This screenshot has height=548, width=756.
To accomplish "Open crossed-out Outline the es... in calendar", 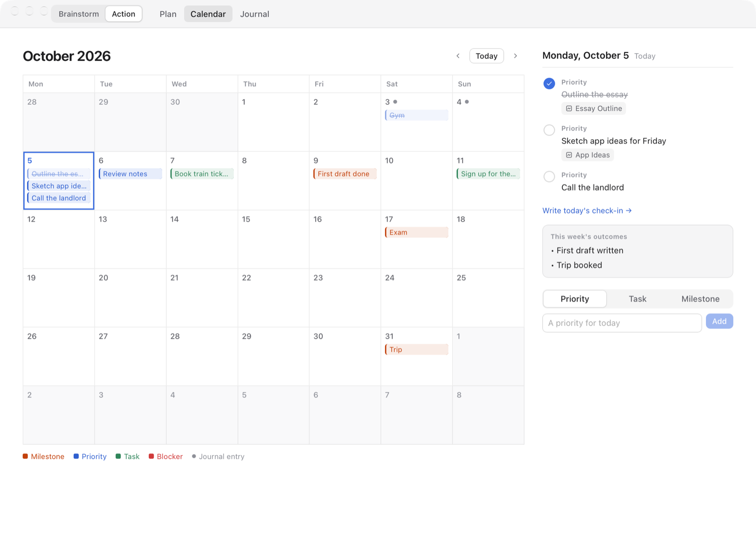I will pyautogui.click(x=59, y=174).
